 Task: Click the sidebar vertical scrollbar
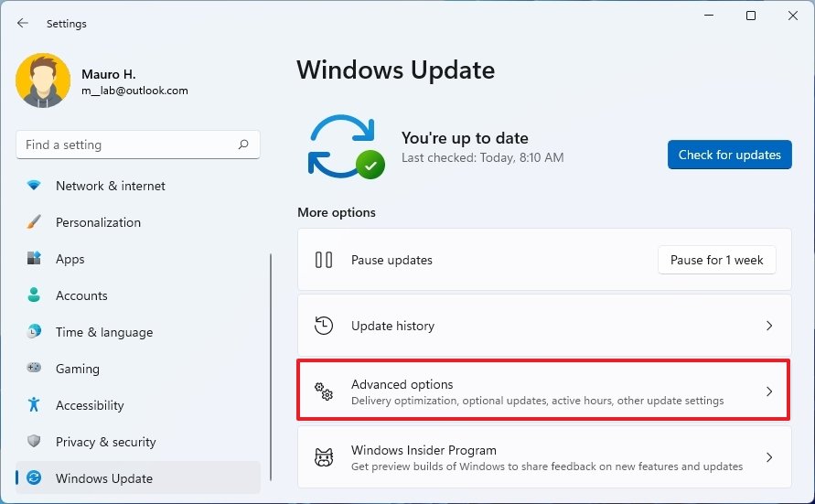[270, 368]
